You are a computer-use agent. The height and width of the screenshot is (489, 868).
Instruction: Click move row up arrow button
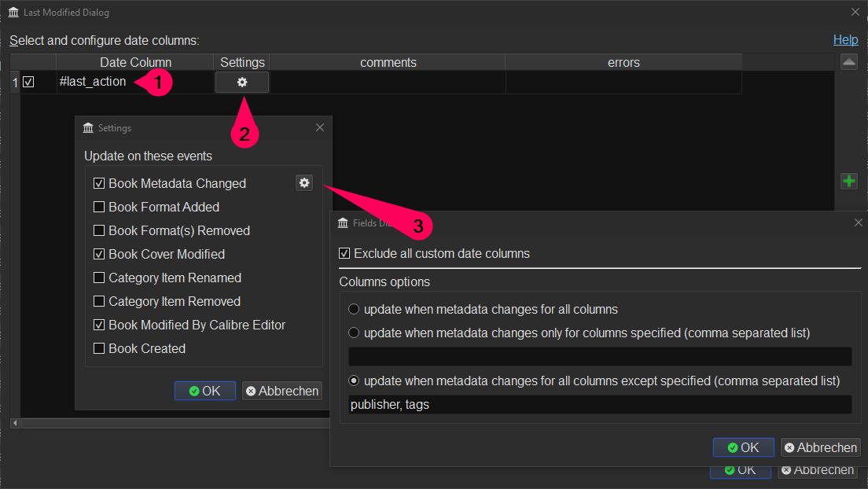(x=849, y=63)
